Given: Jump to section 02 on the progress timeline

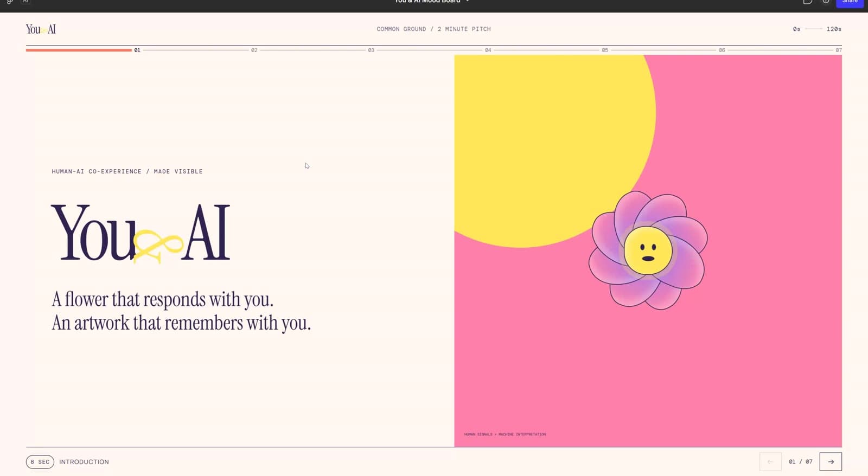Looking at the screenshot, I should [254, 50].
